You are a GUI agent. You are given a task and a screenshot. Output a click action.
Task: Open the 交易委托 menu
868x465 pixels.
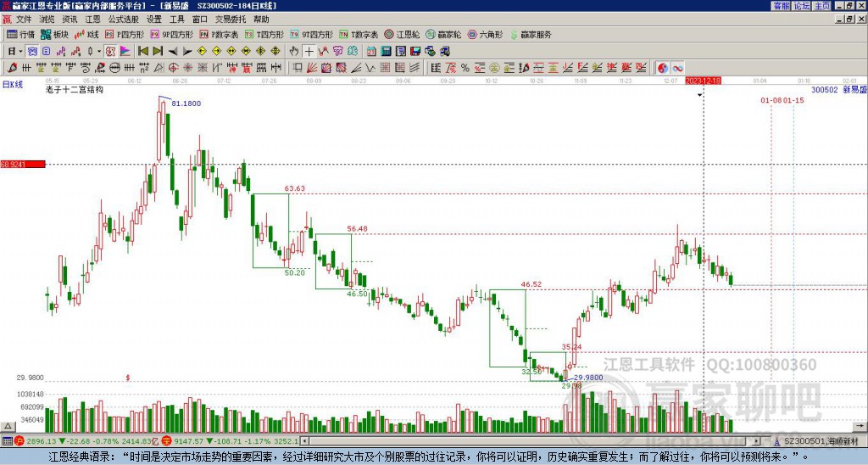click(x=231, y=20)
